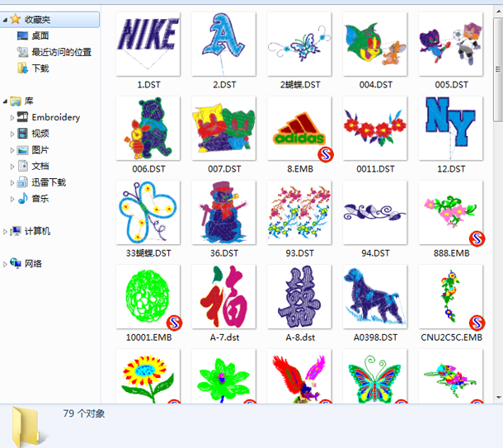503x448 pixels.
Task: Click the vertical scrollbar thumb
Action: [498, 69]
